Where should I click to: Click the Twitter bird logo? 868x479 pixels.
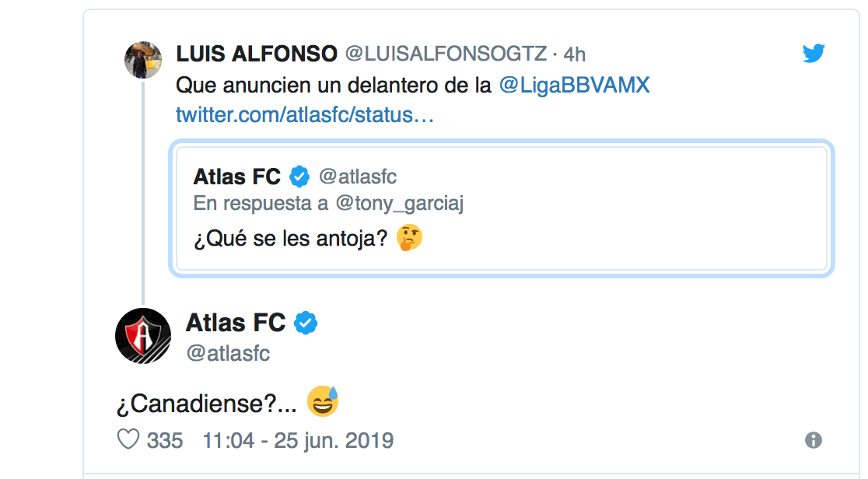coord(814,54)
